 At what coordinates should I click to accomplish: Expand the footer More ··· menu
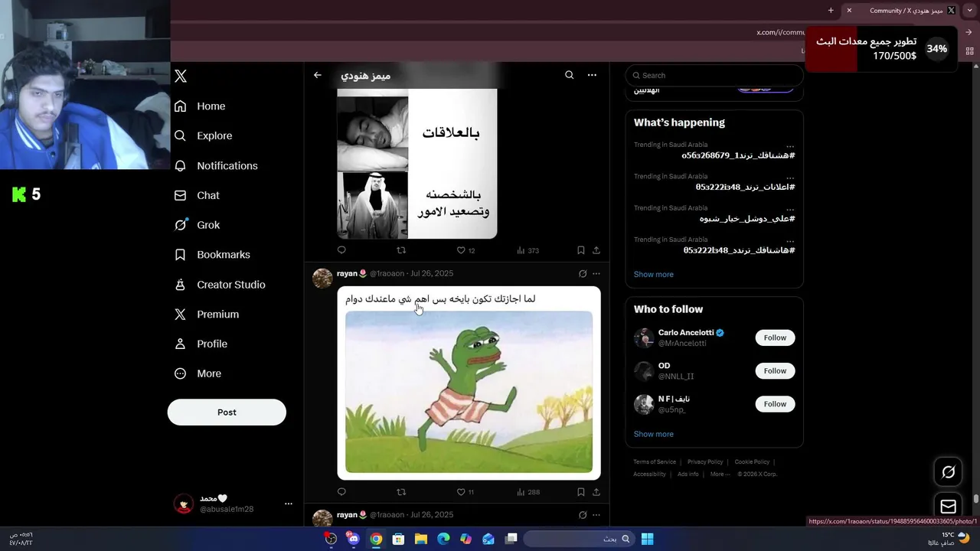point(719,474)
